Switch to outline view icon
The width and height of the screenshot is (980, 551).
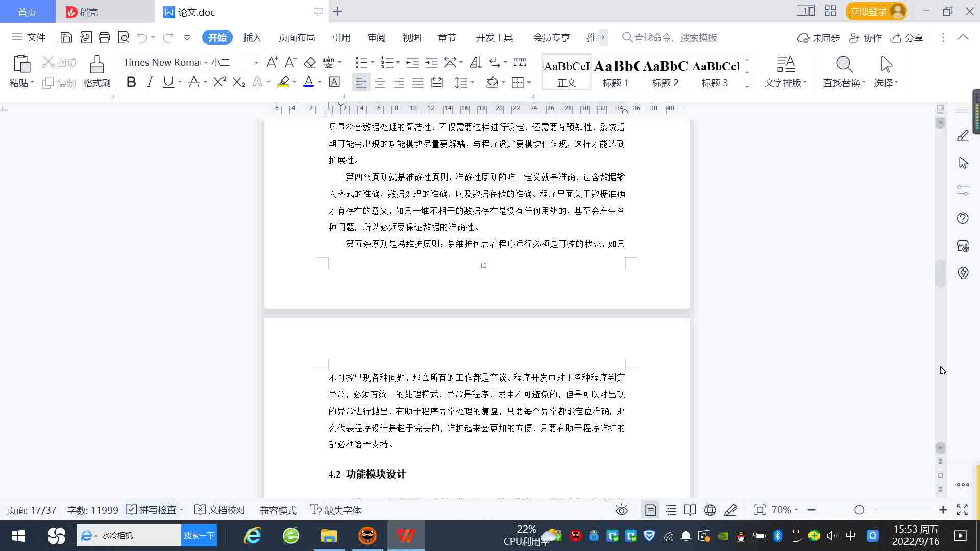tap(671, 510)
